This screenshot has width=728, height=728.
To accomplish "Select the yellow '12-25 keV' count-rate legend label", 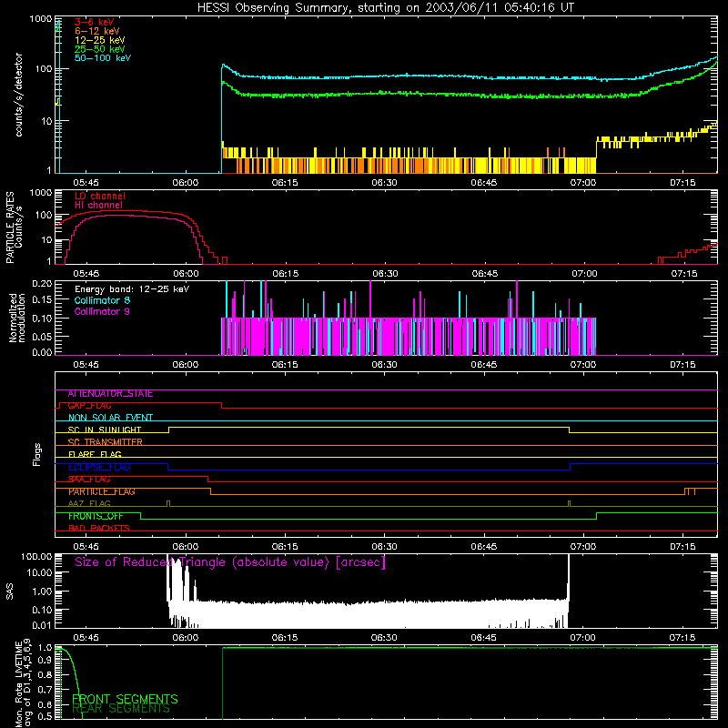I will click(100, 40).
